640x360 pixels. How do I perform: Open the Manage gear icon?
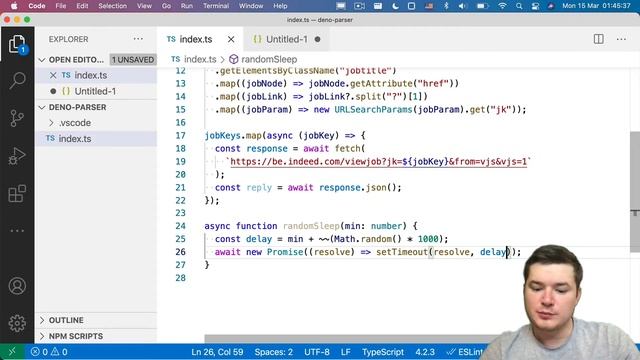17,323
